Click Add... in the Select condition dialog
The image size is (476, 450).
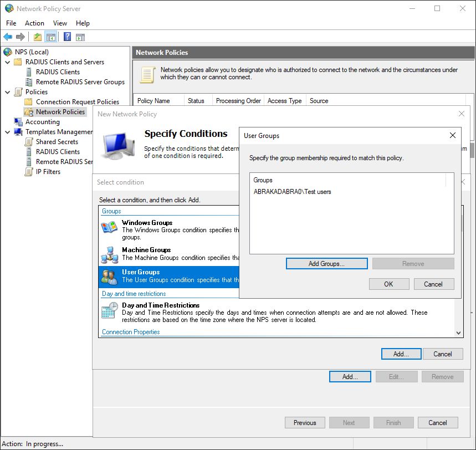401,354
